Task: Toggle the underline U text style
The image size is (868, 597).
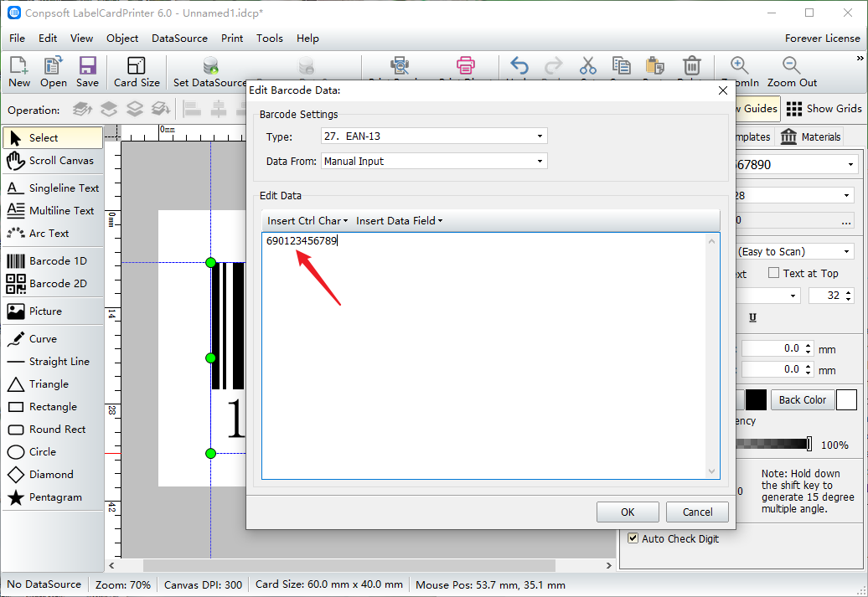Action: (753, 317)
